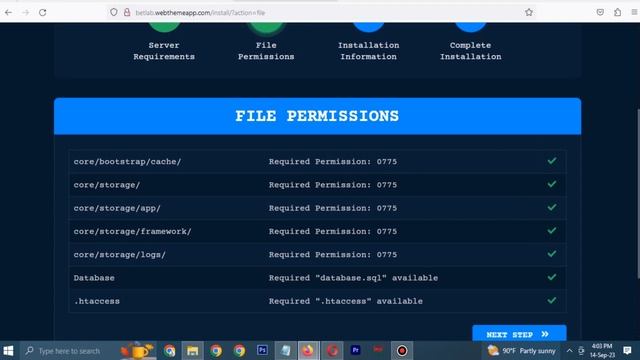The image size is (640, 360).
Task: Open the weather widget showing 90°F
Action: 522,351
